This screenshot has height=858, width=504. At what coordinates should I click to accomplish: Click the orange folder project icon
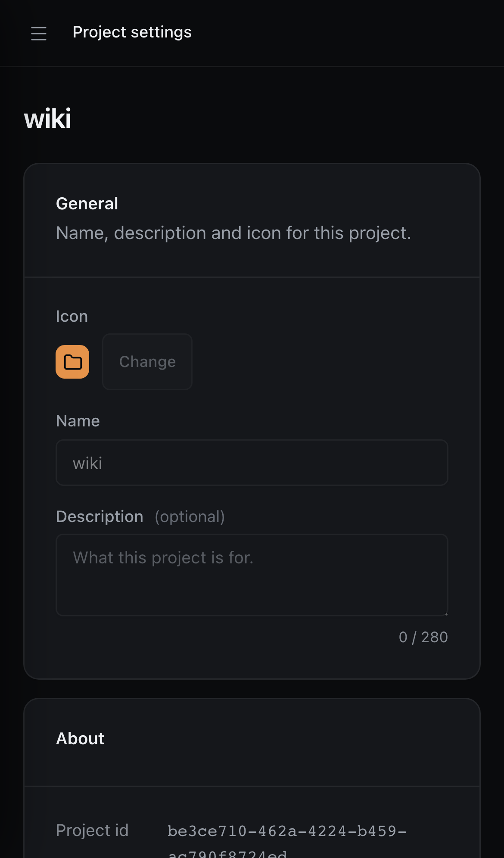coord(72,362)
